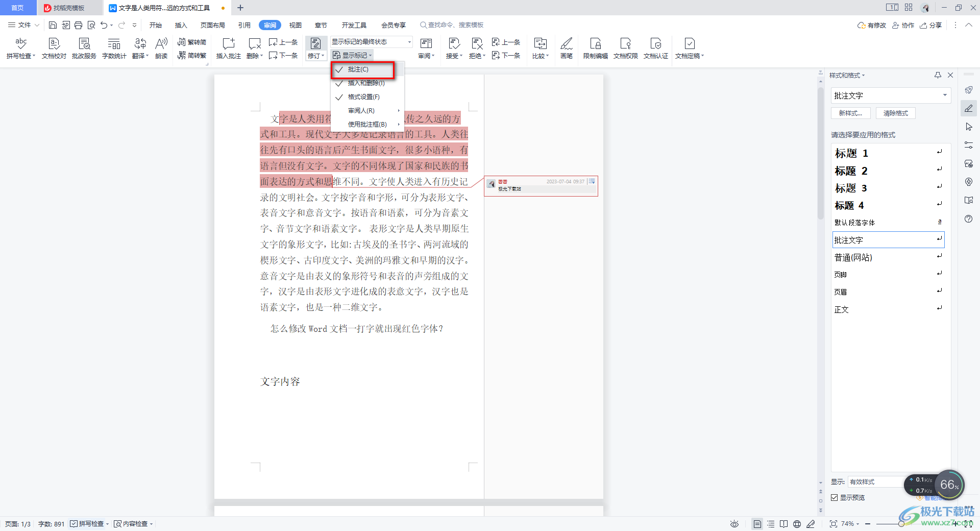The image size is (980, 531).
Task: Click the 协作 collaboration button
Action: 903,25
